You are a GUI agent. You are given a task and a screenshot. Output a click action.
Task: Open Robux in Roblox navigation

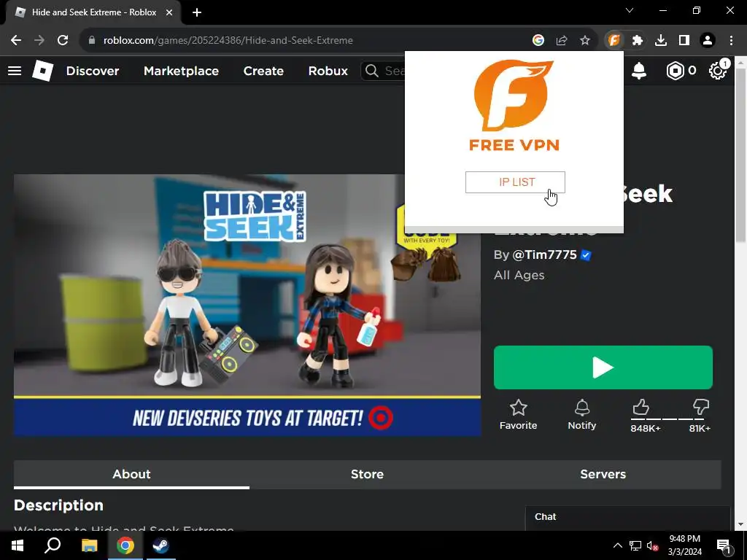click(328, 71)
